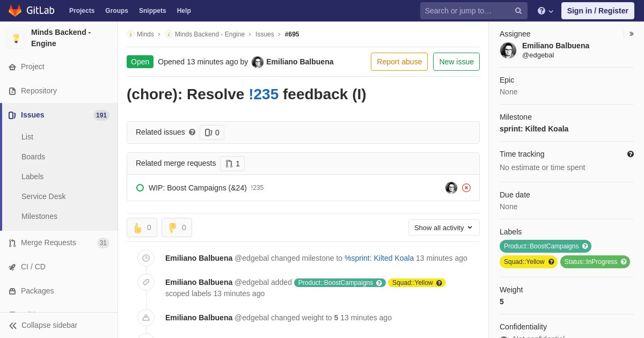Click the Minds Backend - Engine project avatar
The height and width of the screenshot is (338, 644).
[16, 38]
